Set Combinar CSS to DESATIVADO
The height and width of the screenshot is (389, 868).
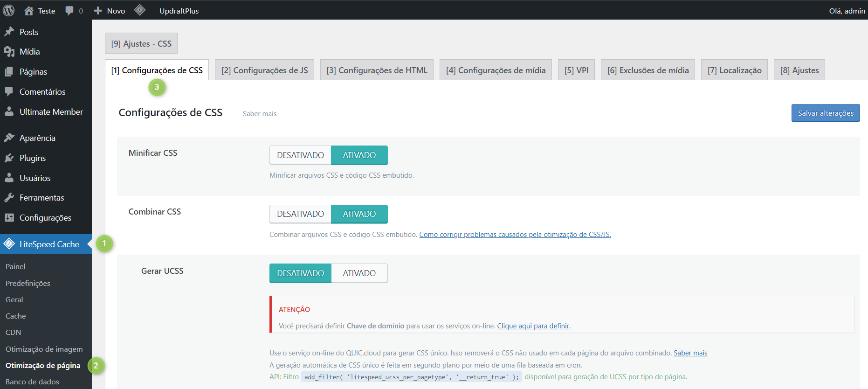coord(300,214)
